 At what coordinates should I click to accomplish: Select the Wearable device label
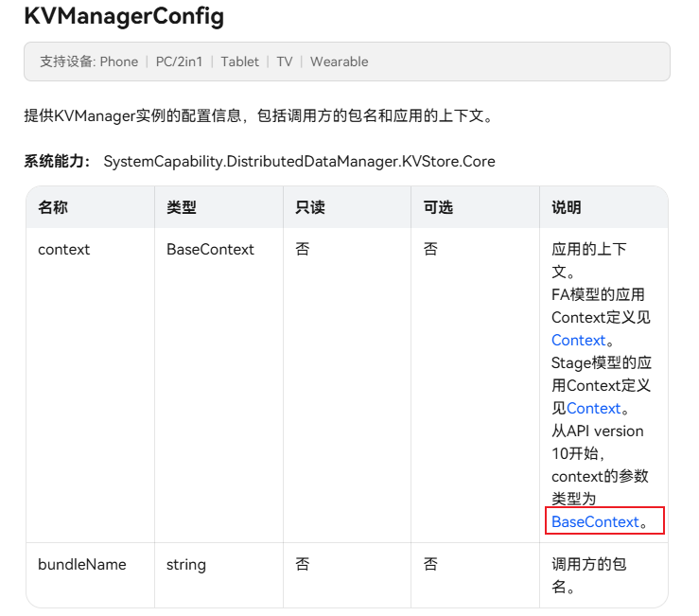pos(339,62)
